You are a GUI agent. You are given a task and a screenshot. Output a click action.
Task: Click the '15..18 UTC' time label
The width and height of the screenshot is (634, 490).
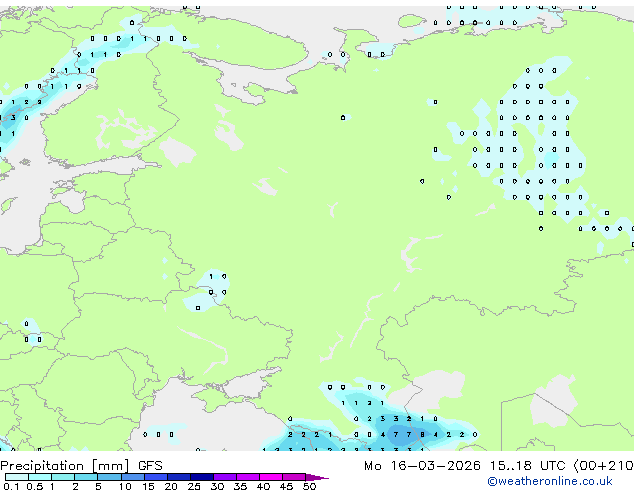point(527,466)
